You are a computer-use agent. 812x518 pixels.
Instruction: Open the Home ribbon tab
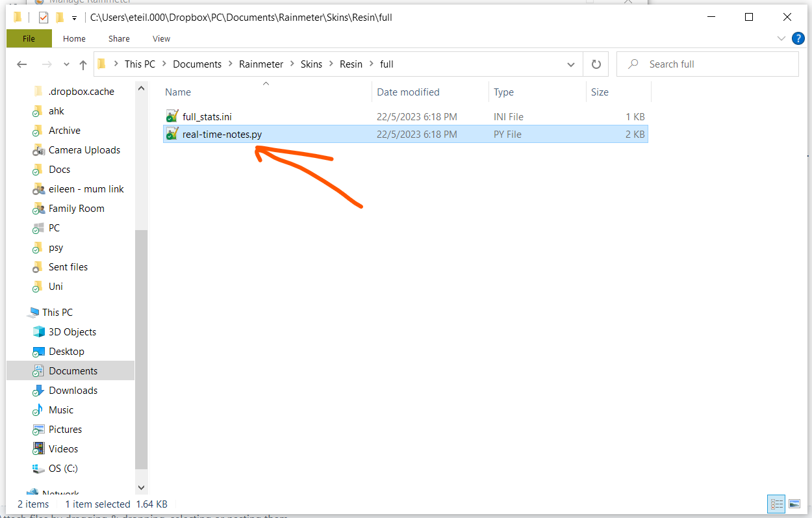[x=74, y=38]
